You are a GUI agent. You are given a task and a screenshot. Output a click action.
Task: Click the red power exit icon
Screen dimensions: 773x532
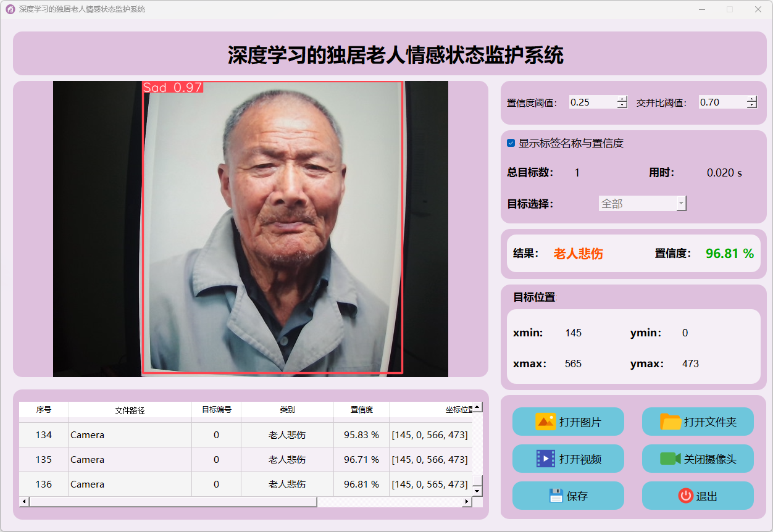click(685, 496)
